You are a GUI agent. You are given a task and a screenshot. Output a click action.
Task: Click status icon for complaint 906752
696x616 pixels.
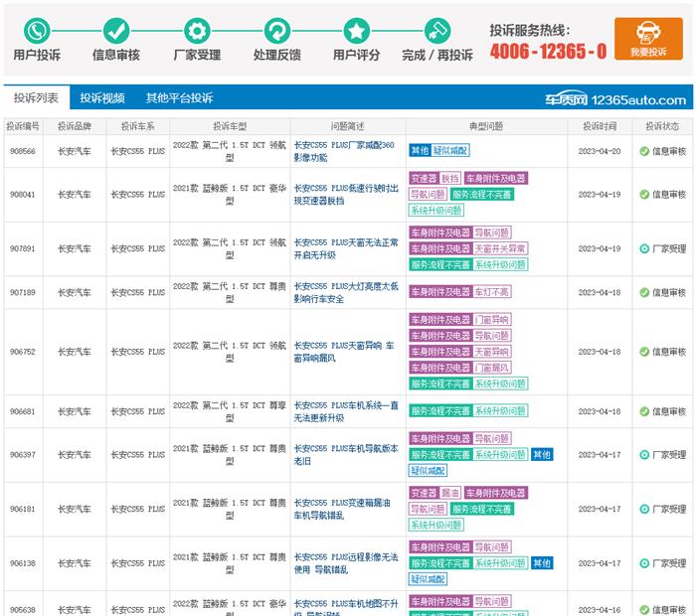point(644,352)
